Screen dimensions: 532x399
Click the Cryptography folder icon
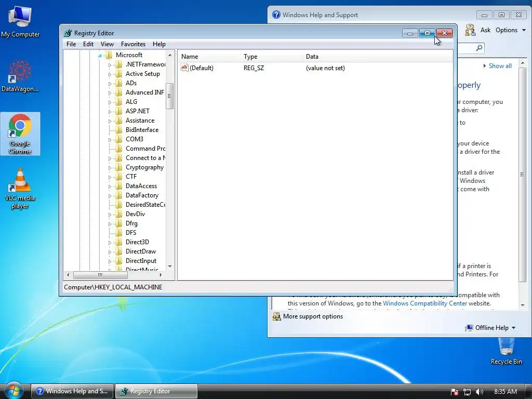(119, 167)
